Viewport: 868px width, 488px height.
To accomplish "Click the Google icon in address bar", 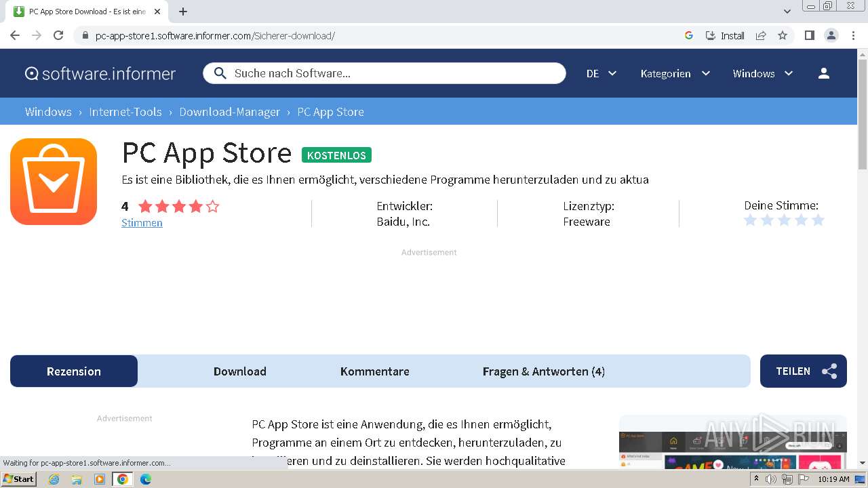I will (689, 36).
